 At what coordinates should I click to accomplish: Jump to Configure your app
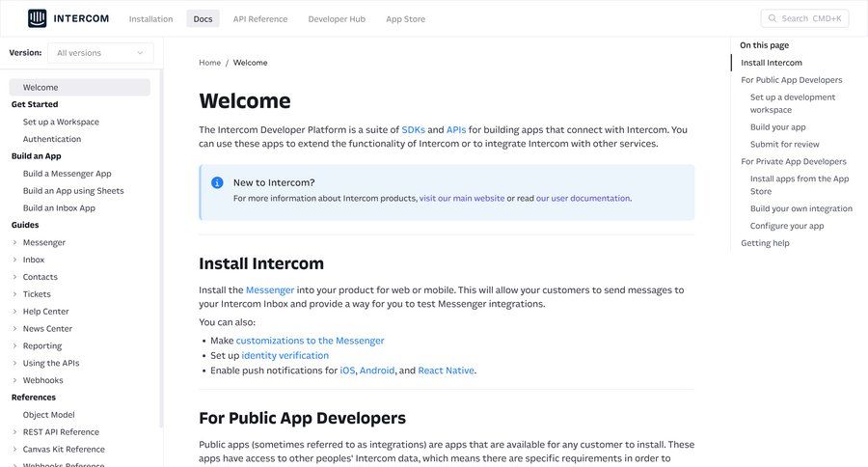[x=787, y=226]
